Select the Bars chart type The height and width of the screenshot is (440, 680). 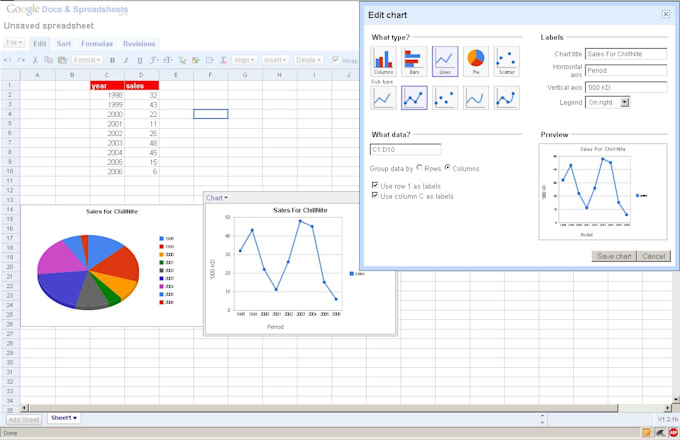point(414,61)
